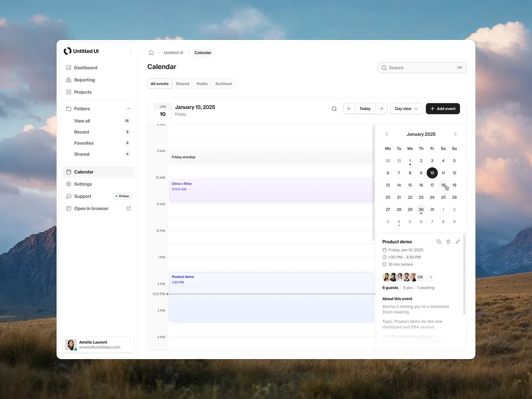Open Calendar in the sidebar

pyautogui.click(x=98, y=172)
